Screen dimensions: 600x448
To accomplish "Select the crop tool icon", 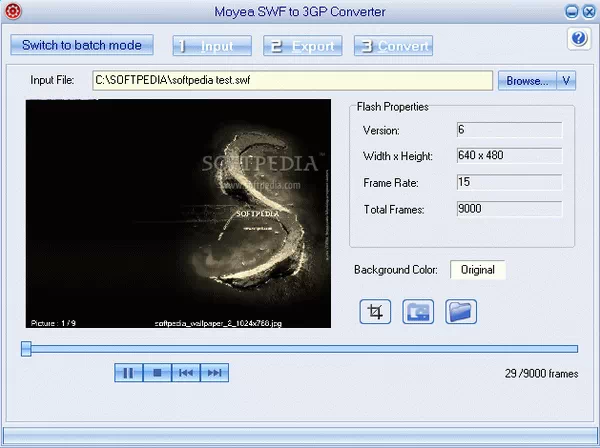I will pos(375,312).
